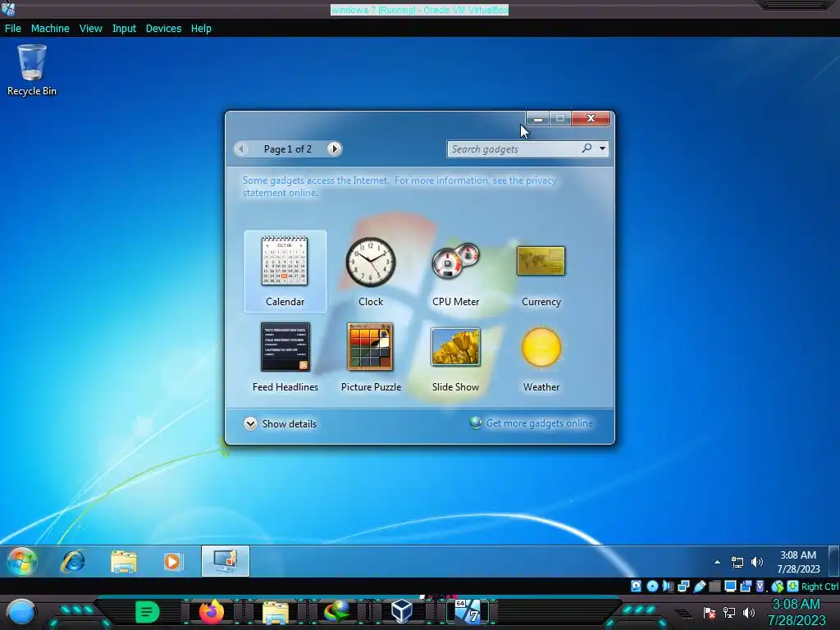Click the host Start orb
Screen dimensions: 840x630
click(x=21, y=612)
